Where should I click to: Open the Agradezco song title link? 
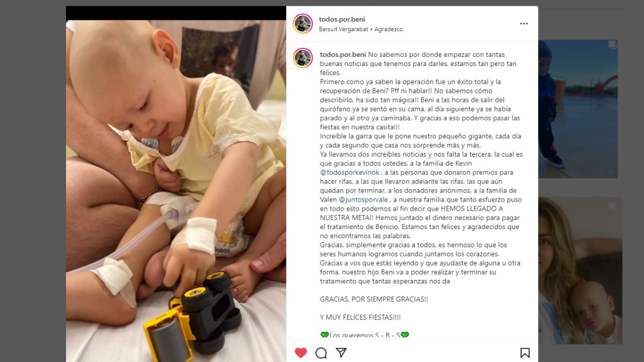[x=389, y=29]
